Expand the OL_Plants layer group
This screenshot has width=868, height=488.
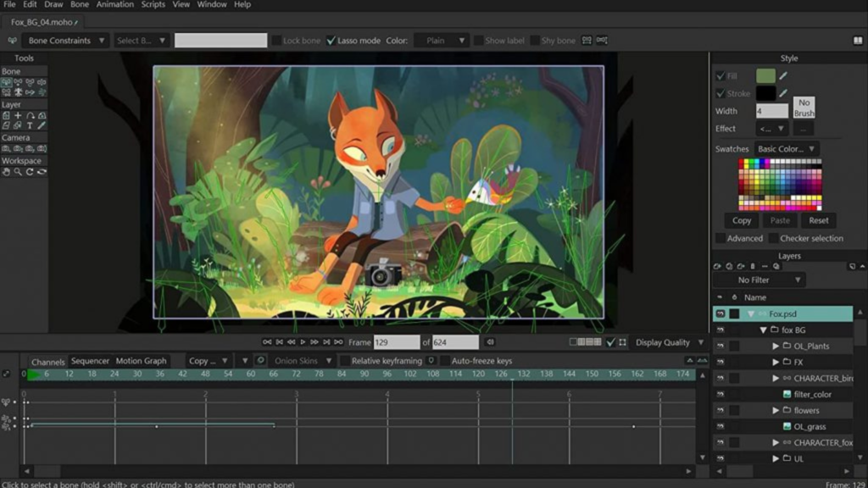[x=776, y=346]
